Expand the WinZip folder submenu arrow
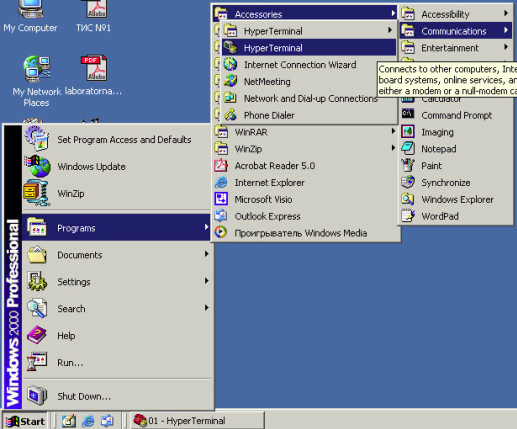This screenshot has width=517, height=429. tap(393, 148)
